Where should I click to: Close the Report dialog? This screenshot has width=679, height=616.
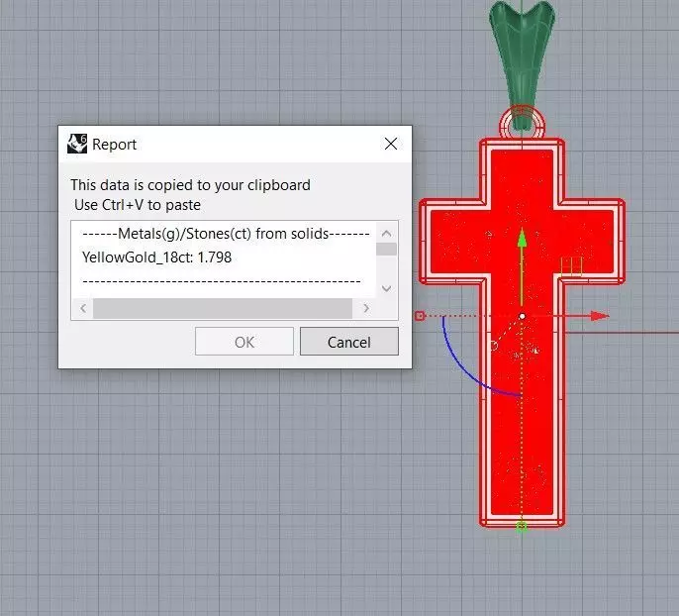(391, 144)
